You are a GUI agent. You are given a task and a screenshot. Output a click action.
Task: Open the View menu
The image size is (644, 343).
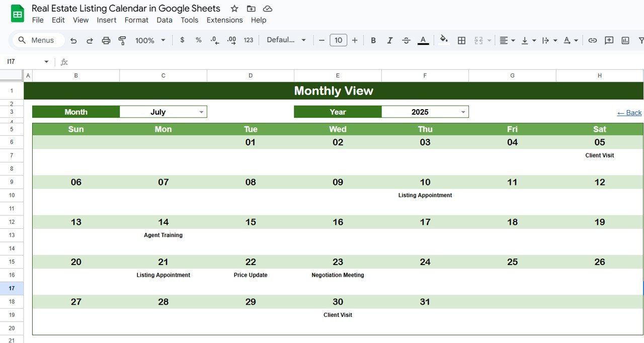tap(80, 20)
